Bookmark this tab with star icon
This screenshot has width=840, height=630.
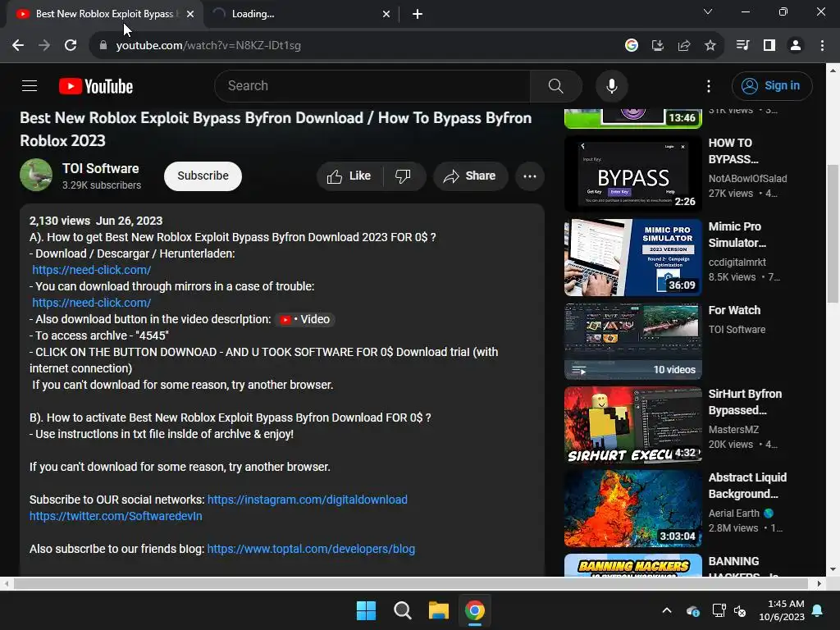pyautogui.click(x=710, y=46)
